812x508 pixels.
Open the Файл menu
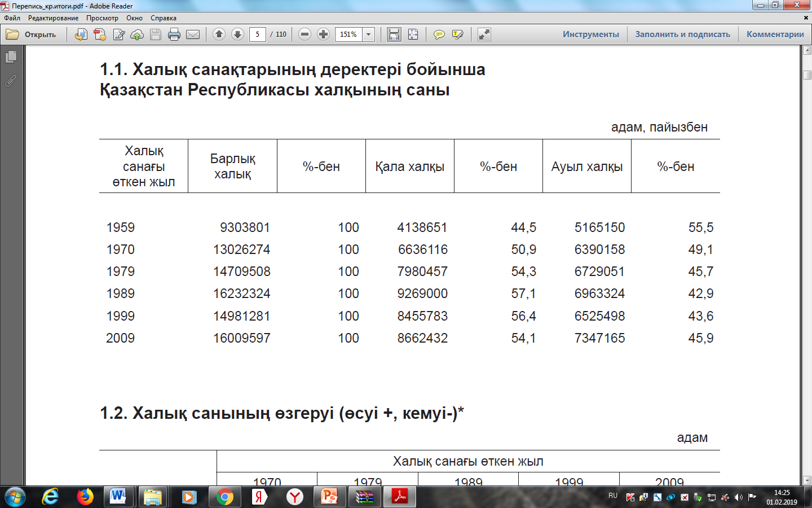pyautogui.click(x=12, y=18)
